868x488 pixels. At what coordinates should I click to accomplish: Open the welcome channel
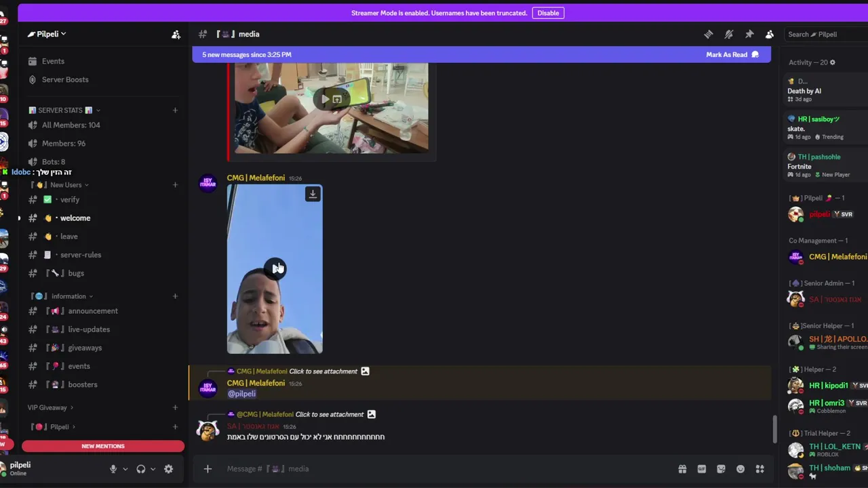(x=102, y=218)
